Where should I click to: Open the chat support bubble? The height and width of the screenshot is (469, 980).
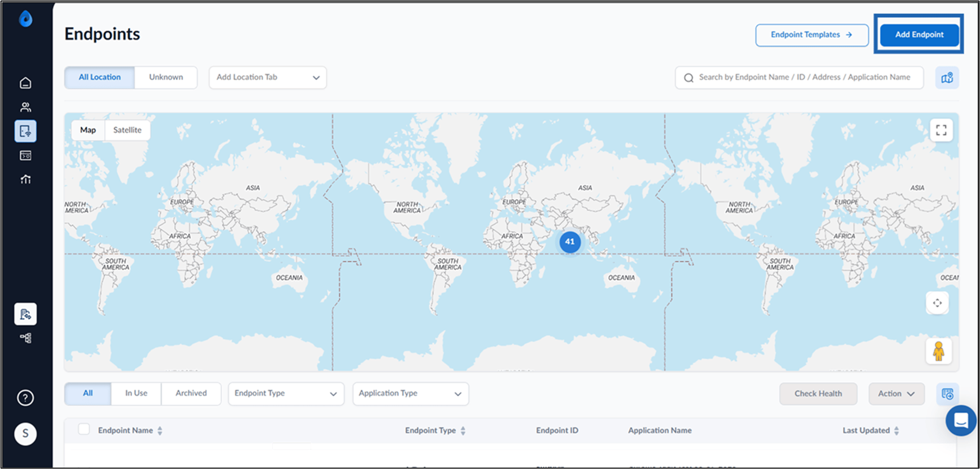click(x=961, y=420)
